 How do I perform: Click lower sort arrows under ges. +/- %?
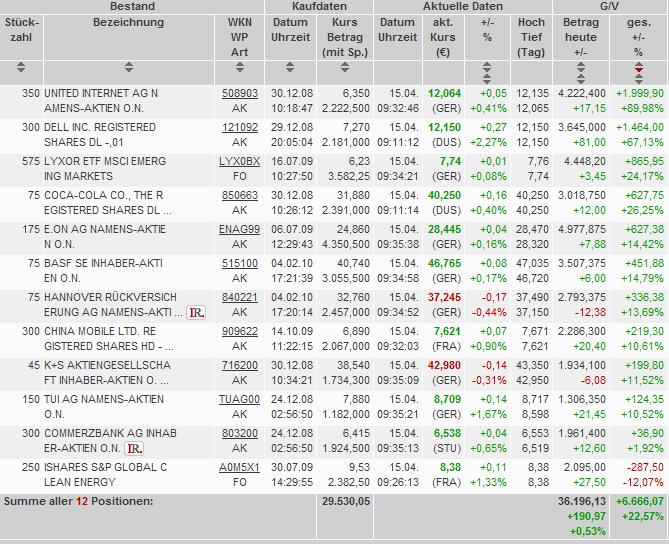[639, 79]
